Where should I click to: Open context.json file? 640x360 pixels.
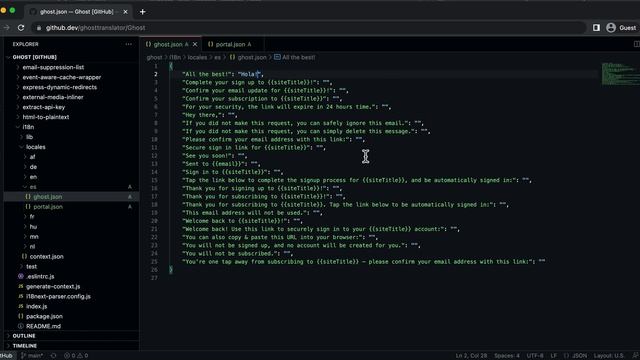click(46, 257)
